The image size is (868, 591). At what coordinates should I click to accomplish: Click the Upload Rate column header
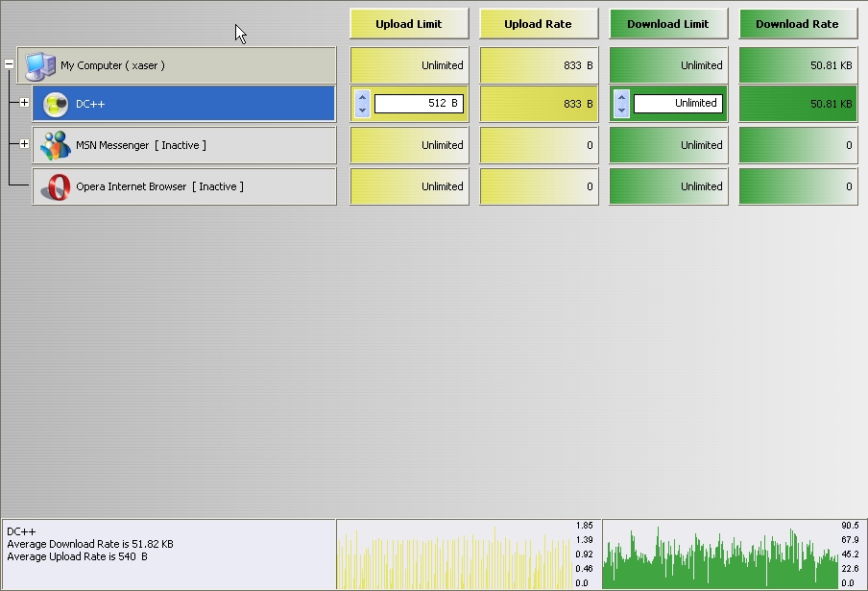coord(539,24)
